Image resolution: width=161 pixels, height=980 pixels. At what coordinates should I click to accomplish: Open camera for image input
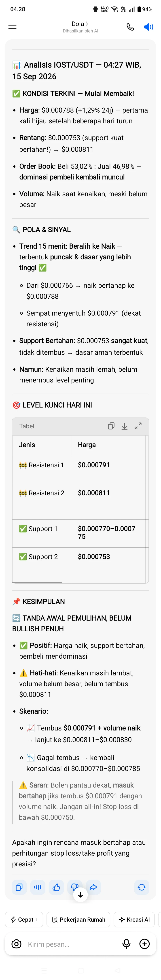point(16,944)
